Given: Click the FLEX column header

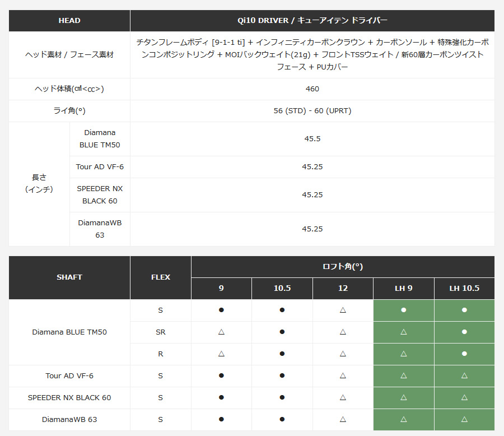Looking at the screenshot, I should [160, 277].
